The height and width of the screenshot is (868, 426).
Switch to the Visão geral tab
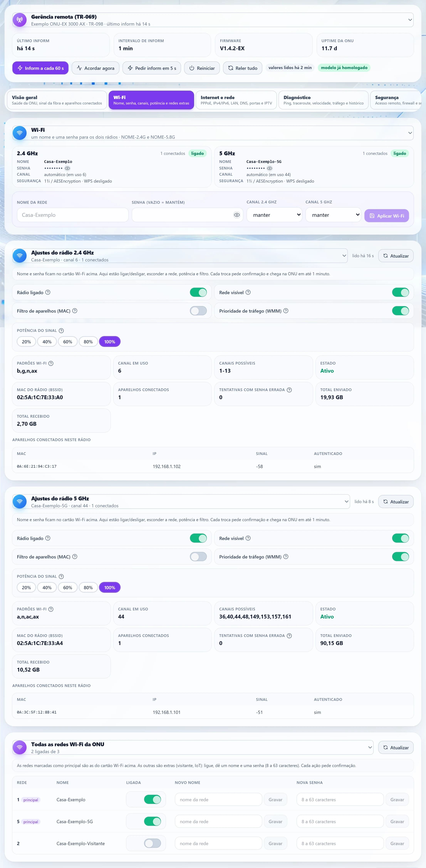[x=57, y=100]
